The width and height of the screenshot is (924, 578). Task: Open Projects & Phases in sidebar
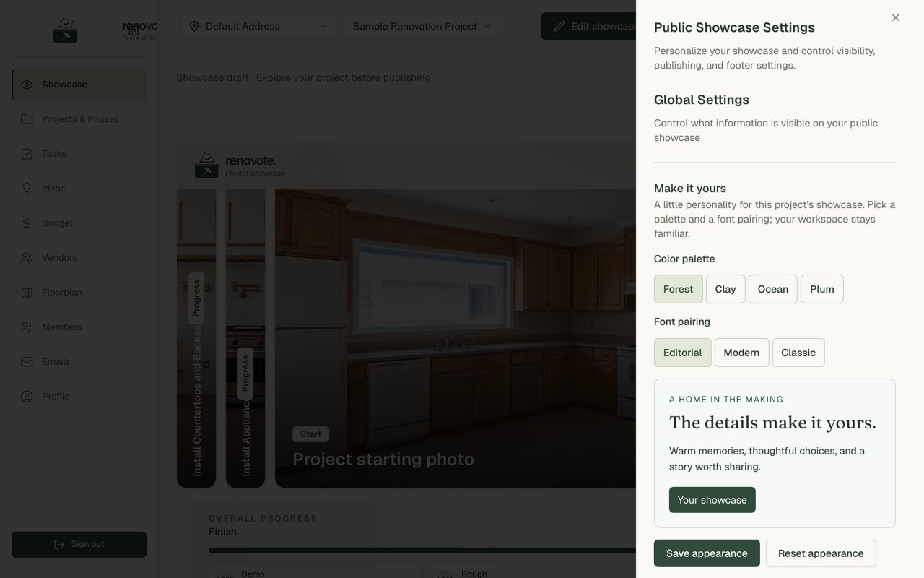79,119
